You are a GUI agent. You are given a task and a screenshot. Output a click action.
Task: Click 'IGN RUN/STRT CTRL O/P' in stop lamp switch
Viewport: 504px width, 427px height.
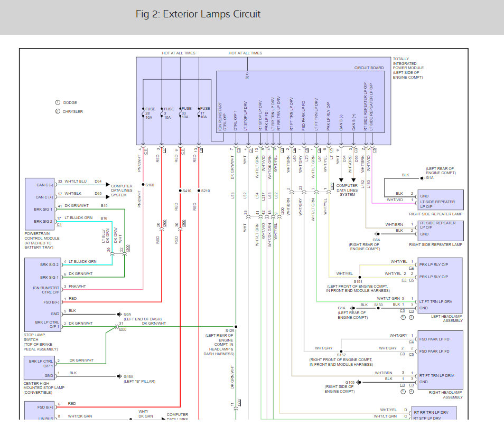point(46,290)
